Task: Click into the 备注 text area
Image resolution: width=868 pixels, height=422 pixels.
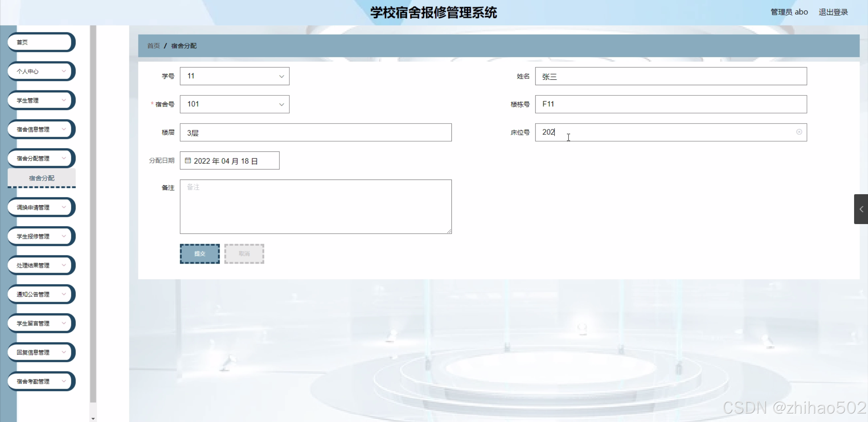Action: 315,206
